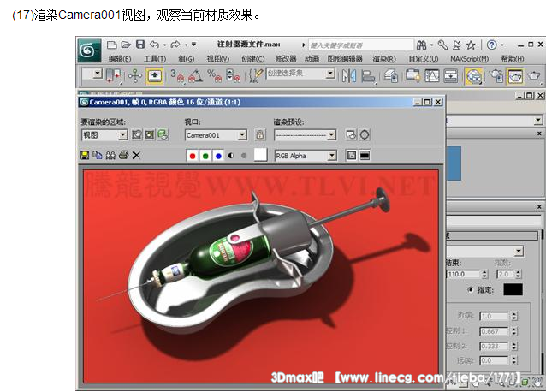Viewport: 546px width, 392px height.
Task: Open the Layer Manager icon
Action: point(391,76)
